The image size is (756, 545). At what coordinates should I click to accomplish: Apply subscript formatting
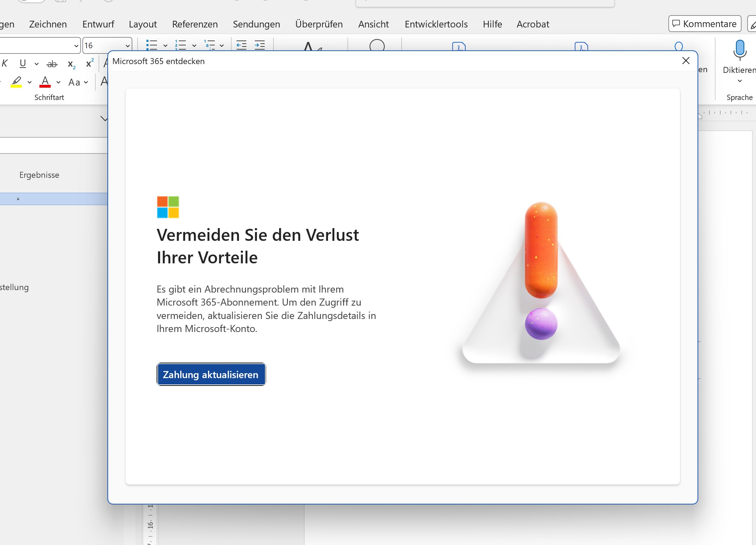tap(71, 64)
